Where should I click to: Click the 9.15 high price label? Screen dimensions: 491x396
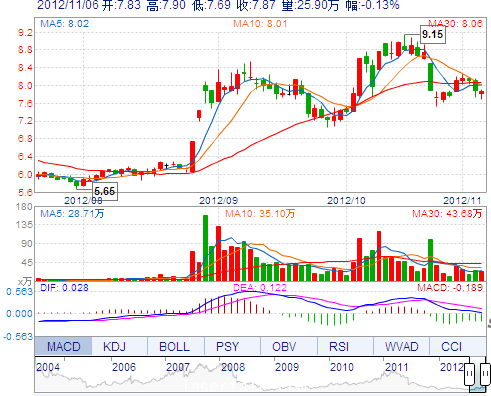point(432,34)
